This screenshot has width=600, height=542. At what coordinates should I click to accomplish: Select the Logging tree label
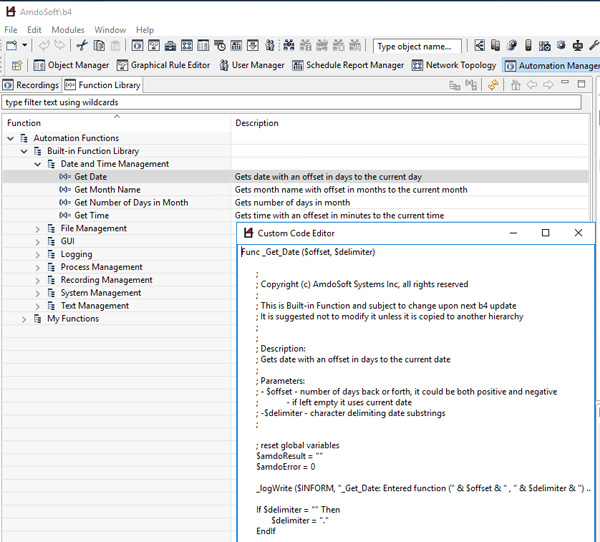click(77, 254)
